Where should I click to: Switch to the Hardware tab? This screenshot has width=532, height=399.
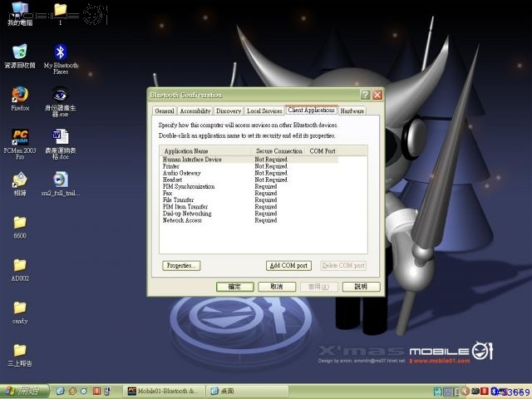click(352, 111)
